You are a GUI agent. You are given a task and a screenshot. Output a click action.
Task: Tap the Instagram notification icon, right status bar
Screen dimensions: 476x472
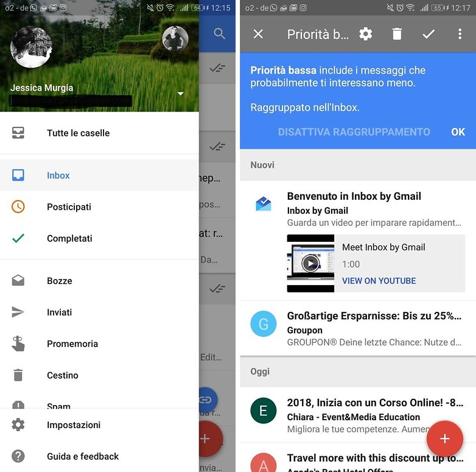303,7
